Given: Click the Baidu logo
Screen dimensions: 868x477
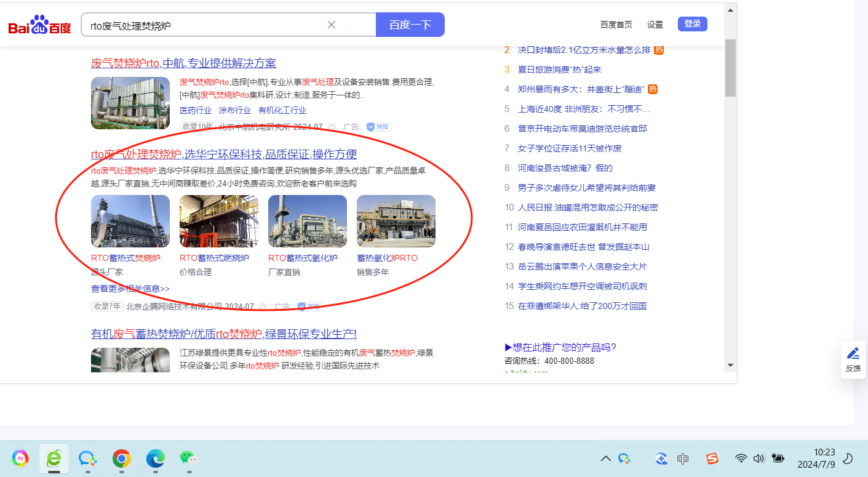Looking at the screenshot, I should [39, 25].
